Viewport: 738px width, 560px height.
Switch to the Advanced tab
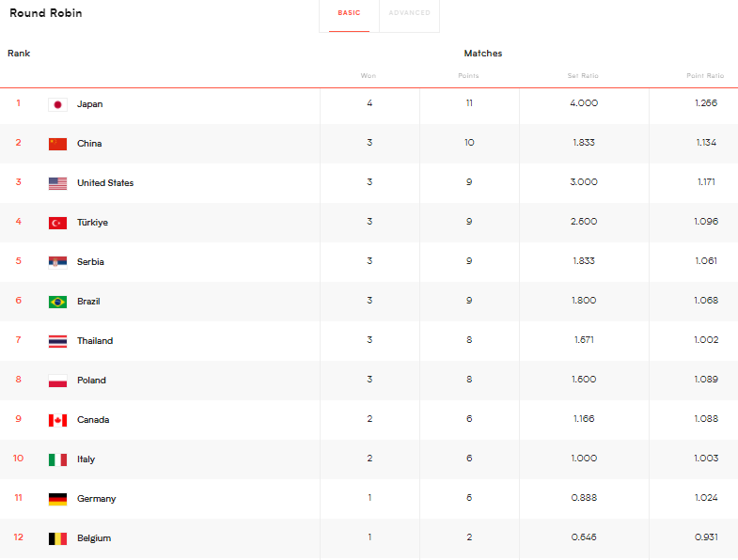click(x=409, y=13)
